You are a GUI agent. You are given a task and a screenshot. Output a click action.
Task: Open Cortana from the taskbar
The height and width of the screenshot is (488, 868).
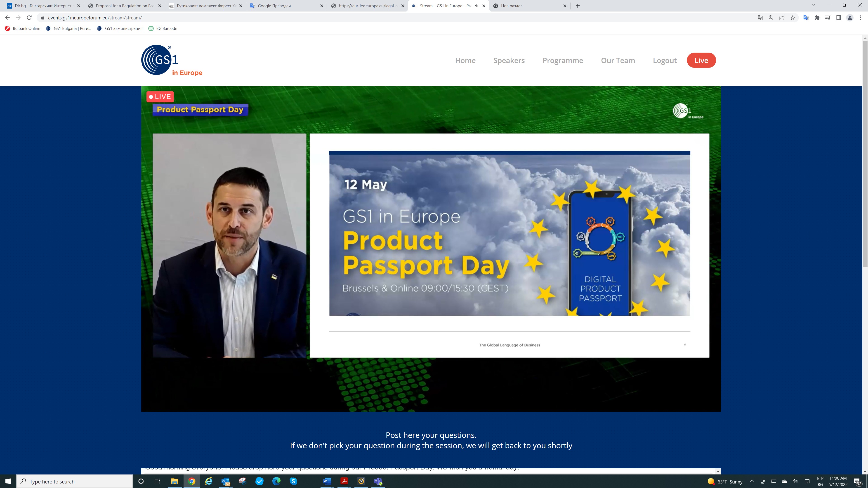pyautogui.click(x=141, y=481)
